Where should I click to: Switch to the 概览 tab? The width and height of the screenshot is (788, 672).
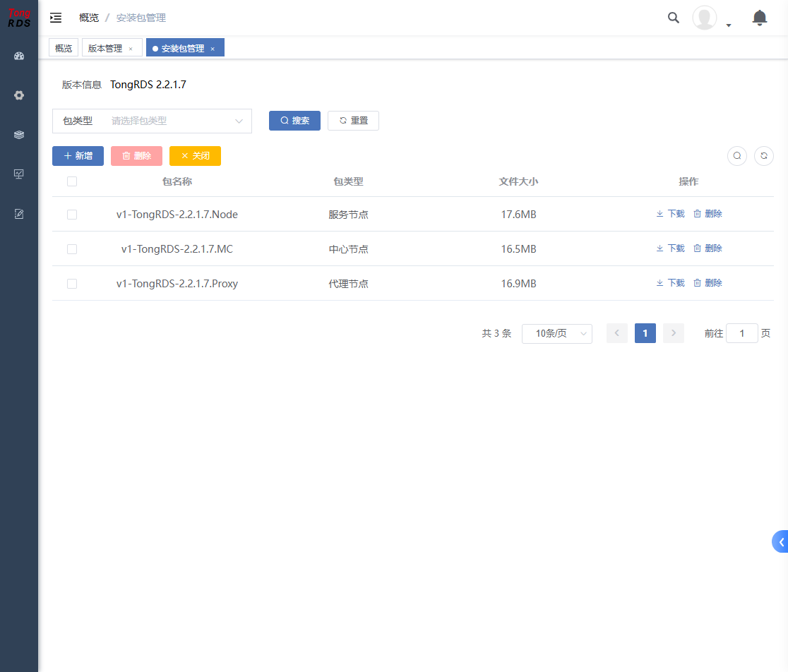[x=64, y=48]
